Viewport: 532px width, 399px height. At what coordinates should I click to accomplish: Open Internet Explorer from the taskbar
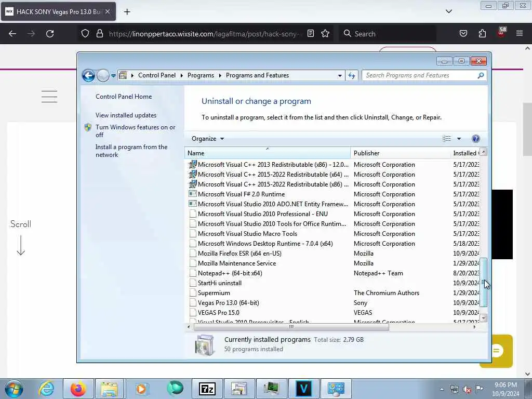pos(46,389)
